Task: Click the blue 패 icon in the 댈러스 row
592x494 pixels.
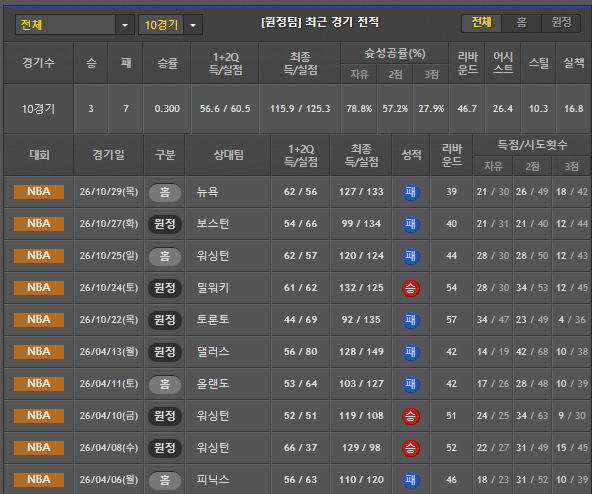Action: (x=411, y=352)
